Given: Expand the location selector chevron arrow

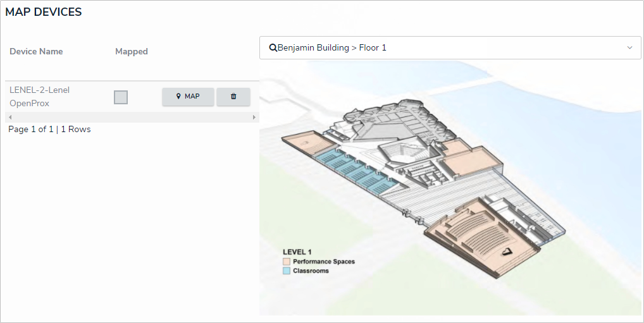Looking at the screenshot, I should 629,47.
